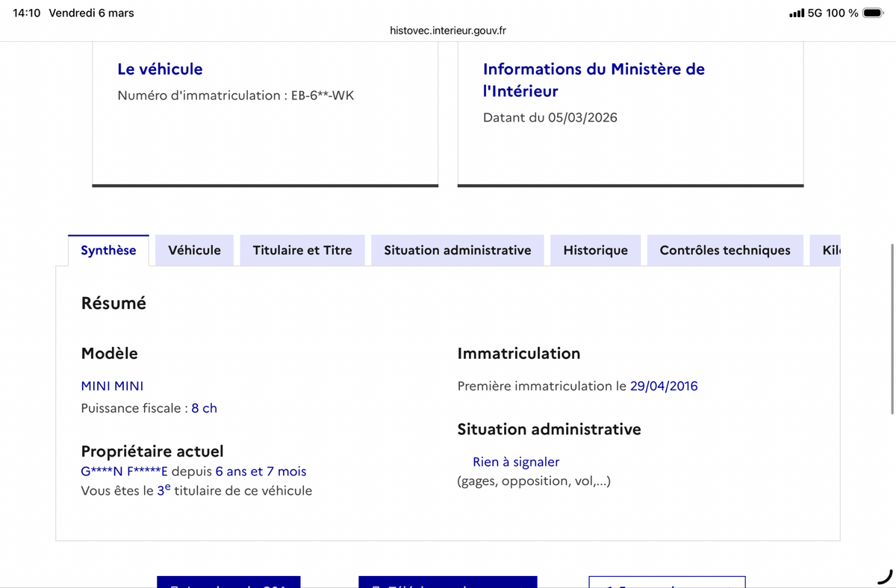Viewport: 896px width, 588px height.
Task: Click the Rien à signaler status
Action: click(x=515, y=462)
